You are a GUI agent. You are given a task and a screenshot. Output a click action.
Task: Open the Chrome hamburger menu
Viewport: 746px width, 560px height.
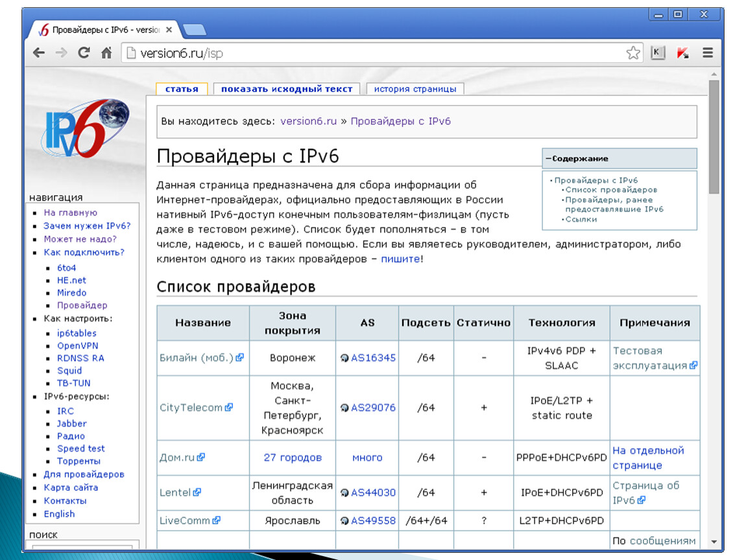coord(708,53)
